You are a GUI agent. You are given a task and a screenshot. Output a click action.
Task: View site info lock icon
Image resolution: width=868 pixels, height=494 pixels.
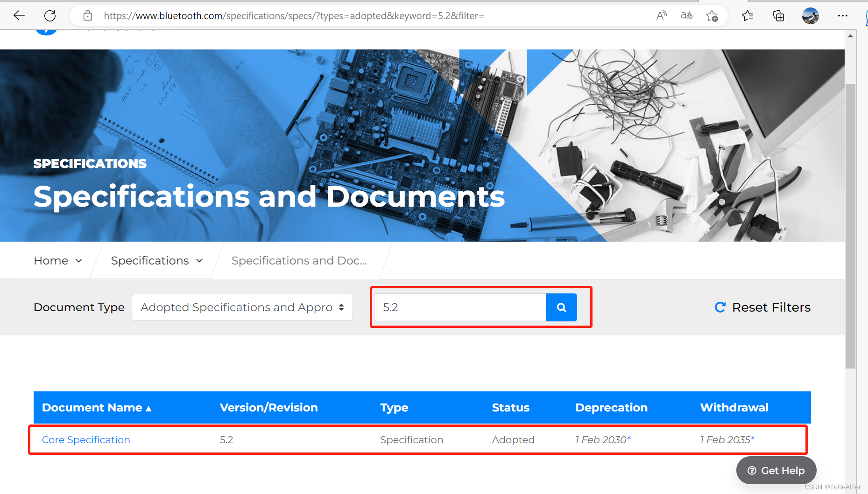88,16
